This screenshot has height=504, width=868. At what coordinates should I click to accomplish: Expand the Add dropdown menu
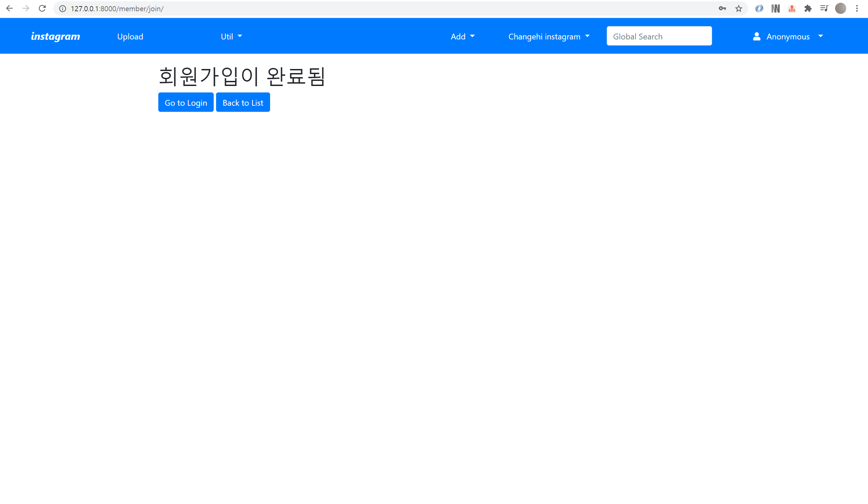pyautogui.click(x=462, y=36)
